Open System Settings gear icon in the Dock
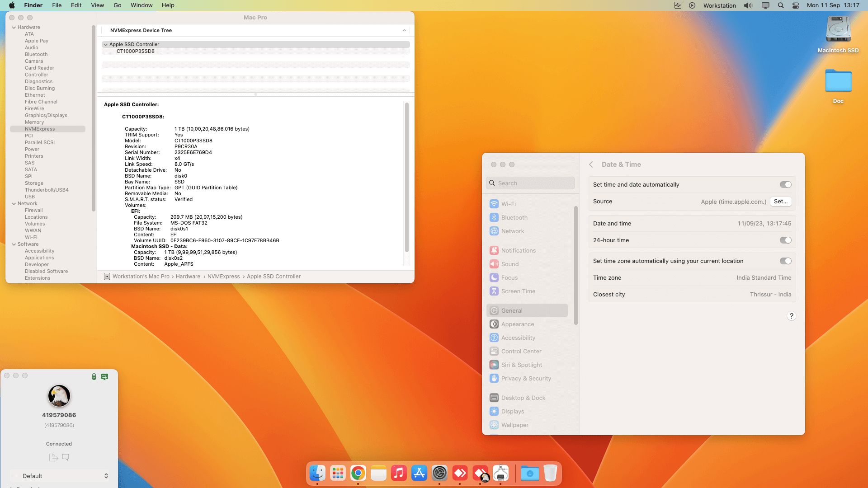The width and height of the screenshot is (868, 488). click(439, 473)
